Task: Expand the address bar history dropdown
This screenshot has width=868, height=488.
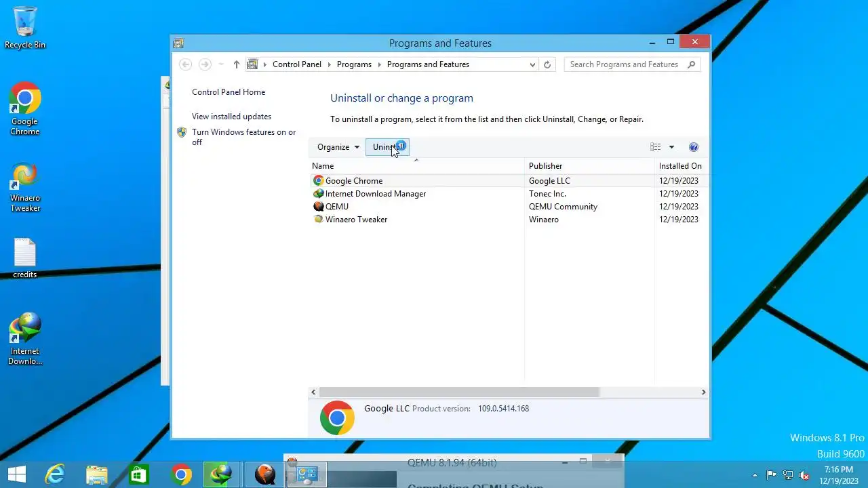Action: [532, 64]
